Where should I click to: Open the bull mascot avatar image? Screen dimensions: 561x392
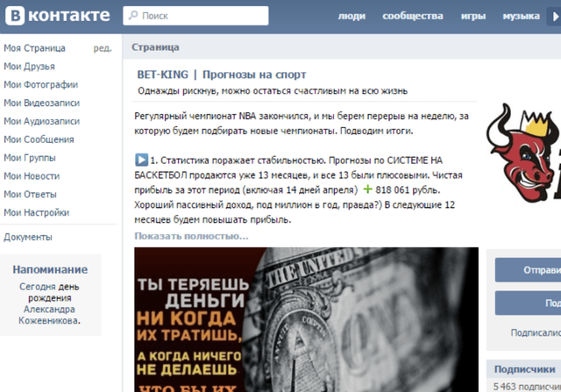point(523,153)
